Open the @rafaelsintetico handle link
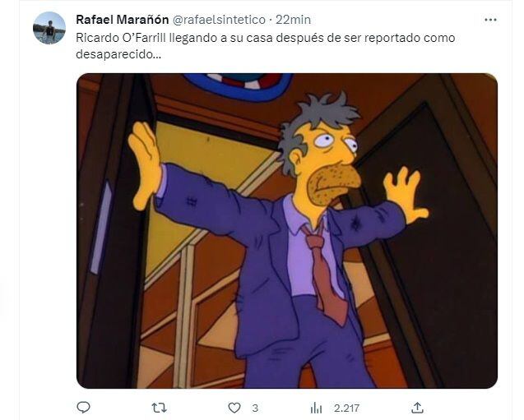Screen dimensions: 524x420 [219, 20]
